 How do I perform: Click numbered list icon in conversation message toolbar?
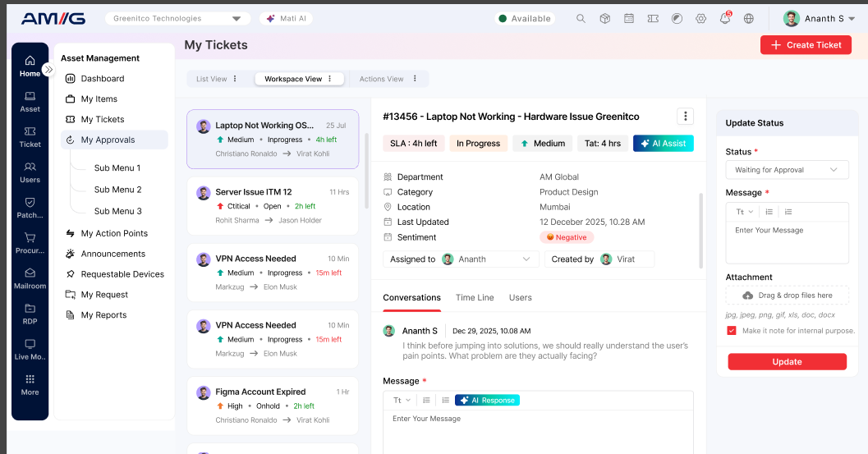[446, 400]
